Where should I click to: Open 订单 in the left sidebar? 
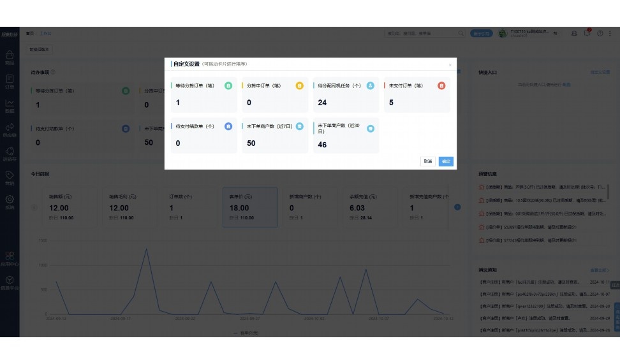tap(10, 82)
